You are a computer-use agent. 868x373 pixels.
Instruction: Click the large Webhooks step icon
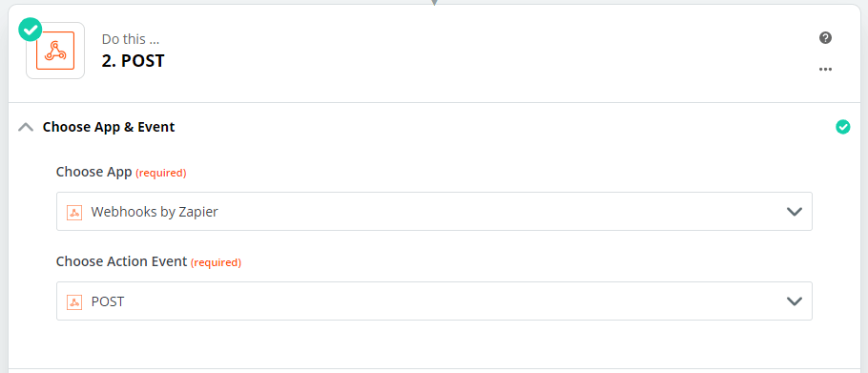point(55,51)
